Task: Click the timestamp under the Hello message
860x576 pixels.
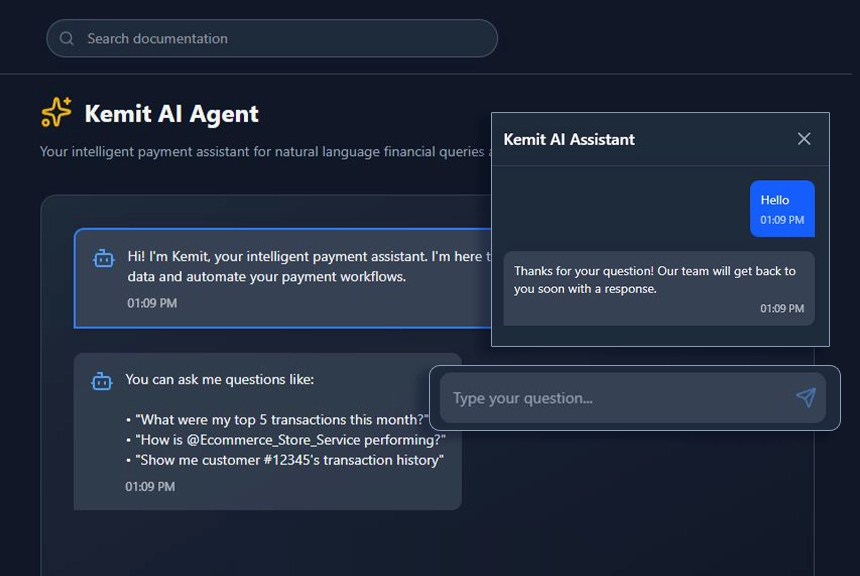Action: click(x=782, y=220)
